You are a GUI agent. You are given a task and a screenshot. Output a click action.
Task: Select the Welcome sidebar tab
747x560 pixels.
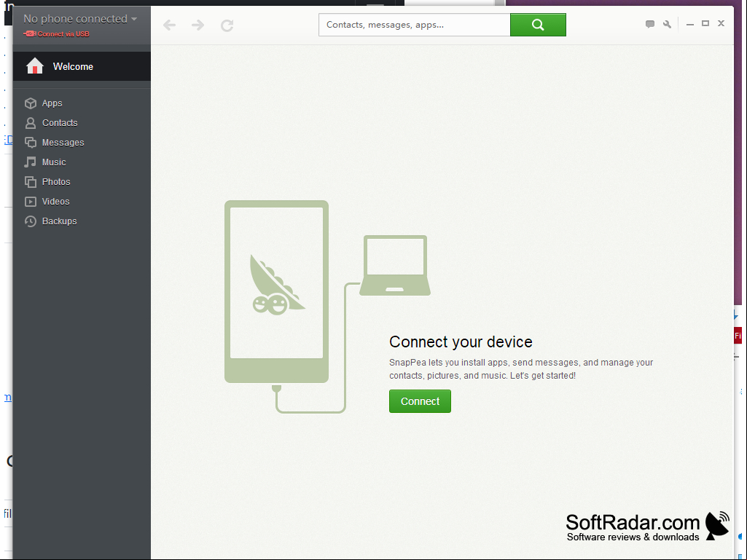tap(82, 66)
